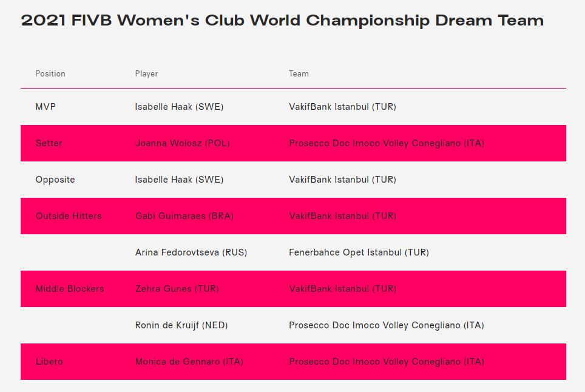The height and width of the screenshot is (392, 585).
Task: Click Gabi Guimaraes (BRA) player name
Action: click(184, 216)
